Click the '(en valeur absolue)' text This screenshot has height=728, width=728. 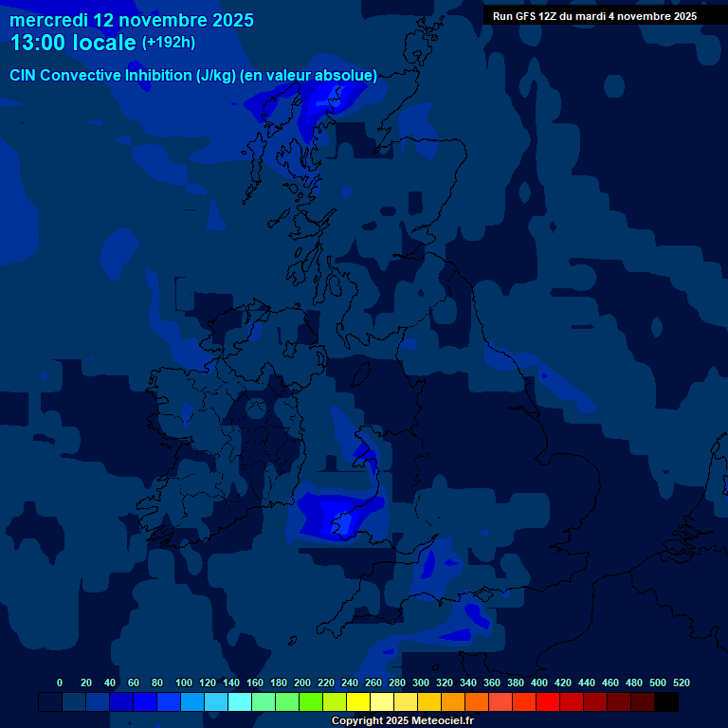(x=309, y=75)
